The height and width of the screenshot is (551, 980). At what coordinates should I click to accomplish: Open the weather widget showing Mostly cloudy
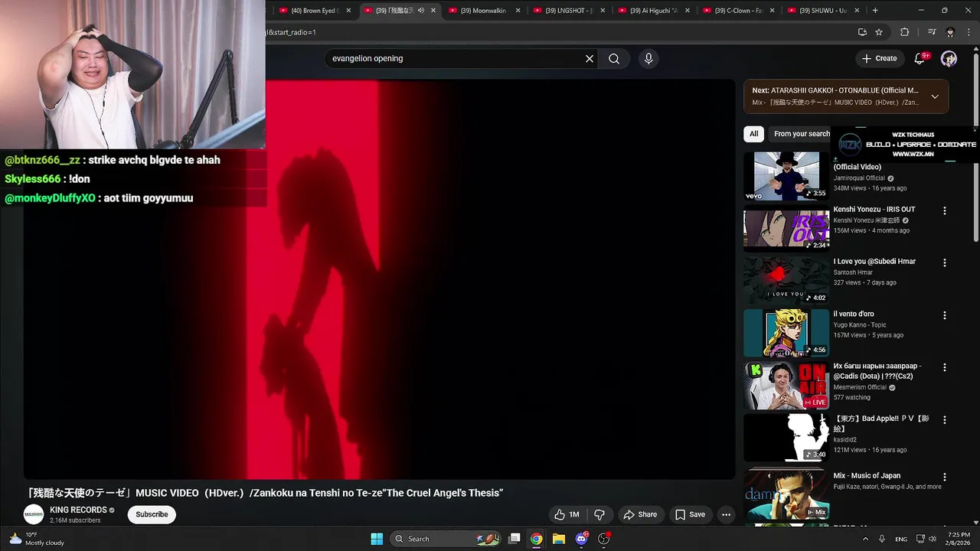tap(37, 539)
